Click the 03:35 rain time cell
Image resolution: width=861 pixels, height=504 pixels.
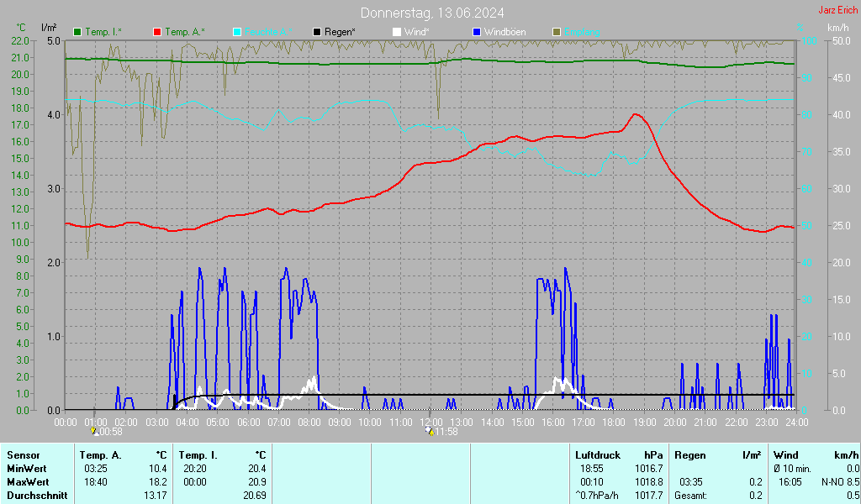click(x=691, y=482)
